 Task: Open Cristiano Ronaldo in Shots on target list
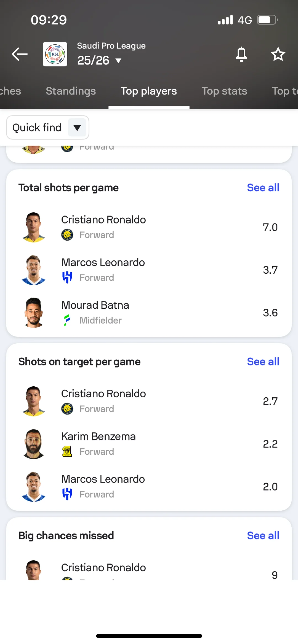click(103, 394)
